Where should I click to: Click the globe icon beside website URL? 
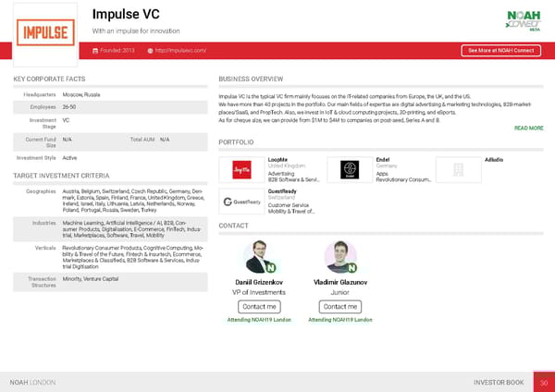pos(151,50)
